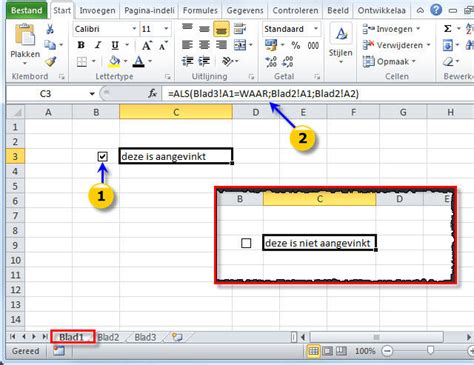This screenshot has height=365, width=474.
Task: Switch to Page Layout view
Action: coord(327,351)
